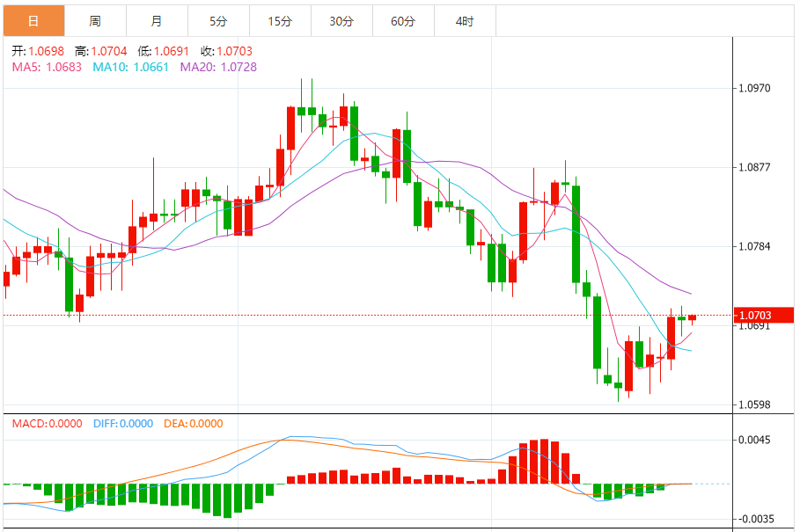Click the 高:1.0704 high price value
Viewport: 800px width, 532px height.
[x=101, y=51]
